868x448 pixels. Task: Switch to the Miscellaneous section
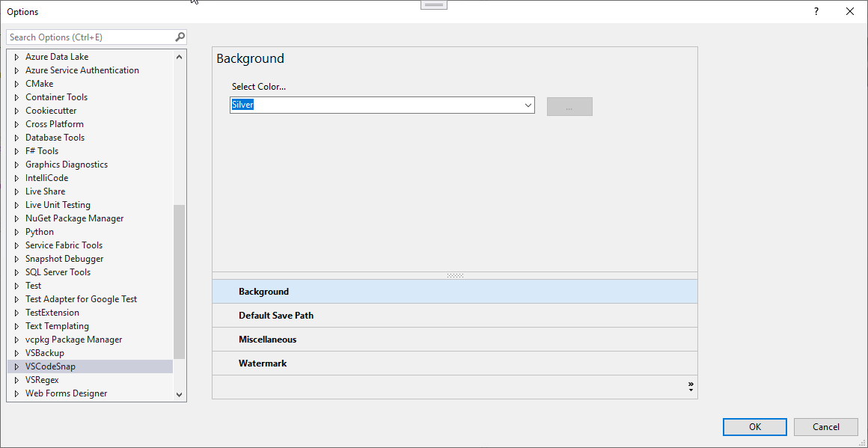tap(267, 340)
